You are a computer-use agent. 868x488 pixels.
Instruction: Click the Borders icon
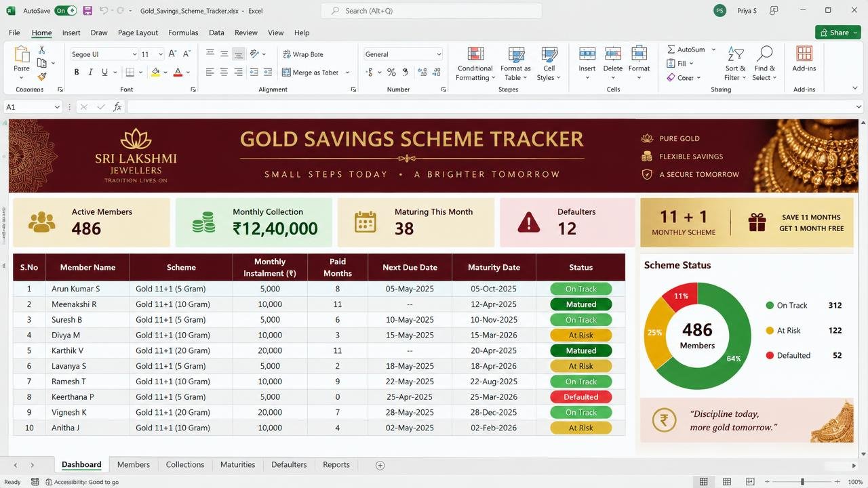[x=130, y=72]
